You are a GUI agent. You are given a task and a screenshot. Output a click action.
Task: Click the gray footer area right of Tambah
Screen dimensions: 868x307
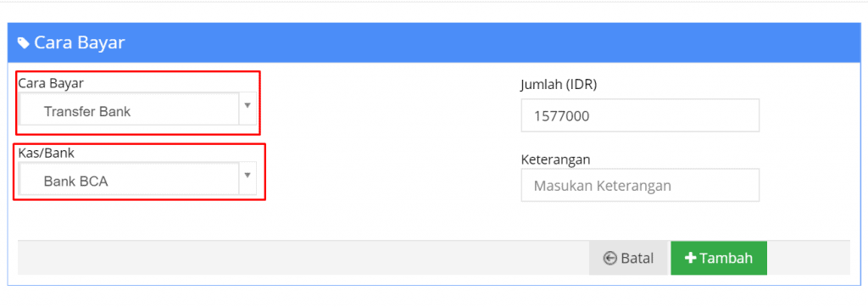tap(808, 258)
